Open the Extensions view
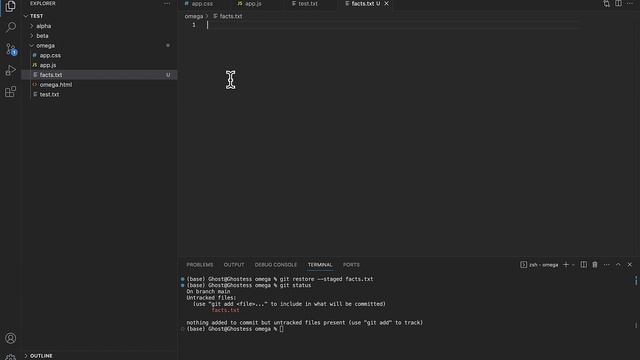The width and height of the screenshot is (640, 360). point(11,92)
